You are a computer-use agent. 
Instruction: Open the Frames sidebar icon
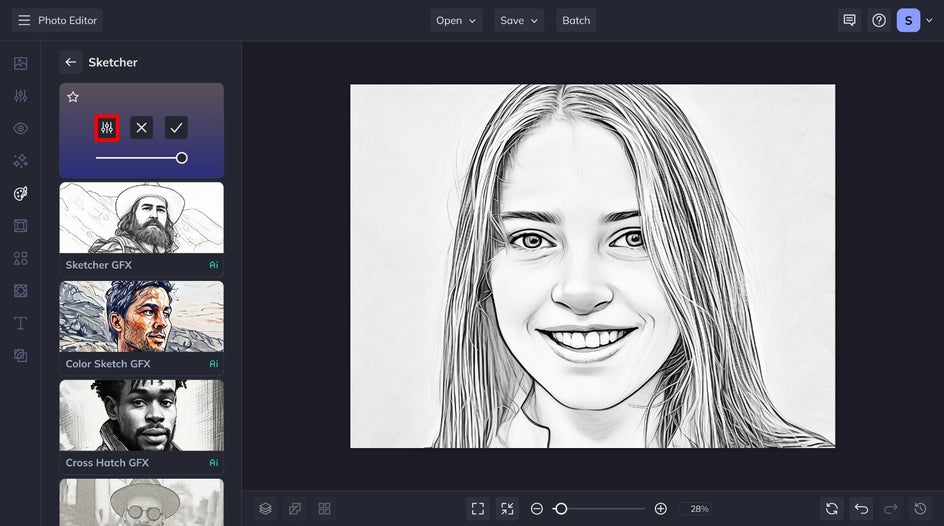click(20, 226)
